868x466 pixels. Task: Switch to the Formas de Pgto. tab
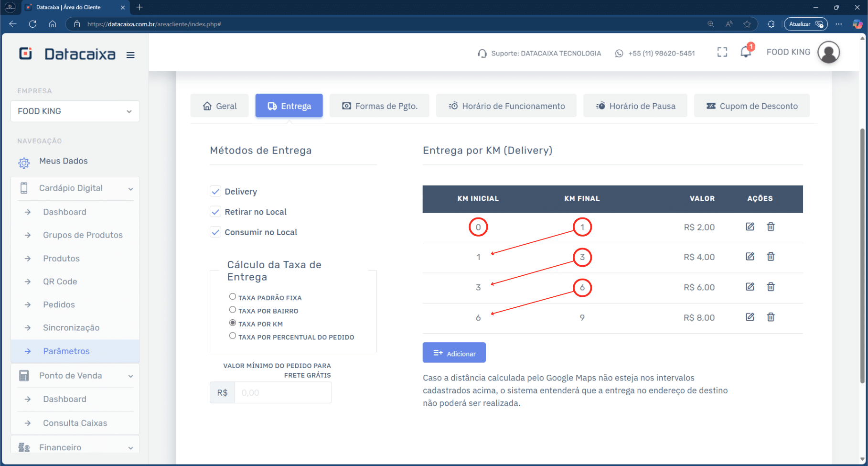379,106
